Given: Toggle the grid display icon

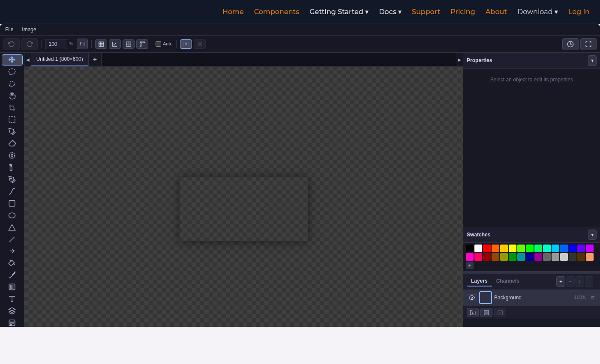Looking at the screenshot, I should tap(101, 44).
